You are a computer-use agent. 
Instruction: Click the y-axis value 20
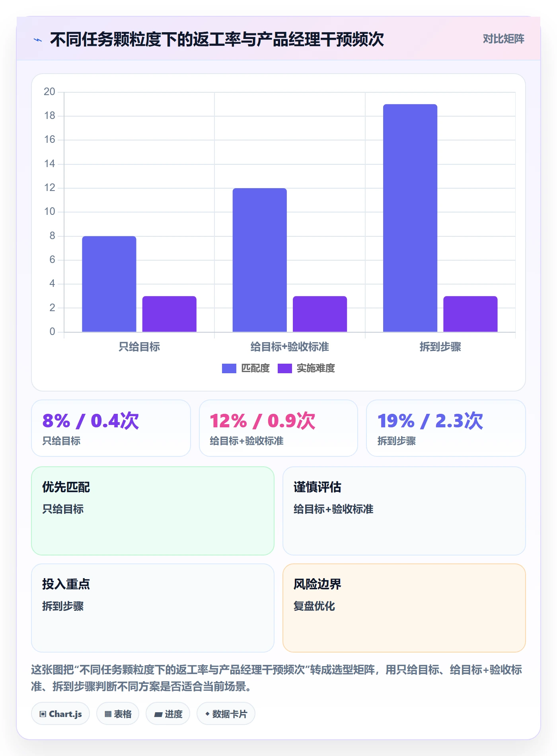coord(50,92)
